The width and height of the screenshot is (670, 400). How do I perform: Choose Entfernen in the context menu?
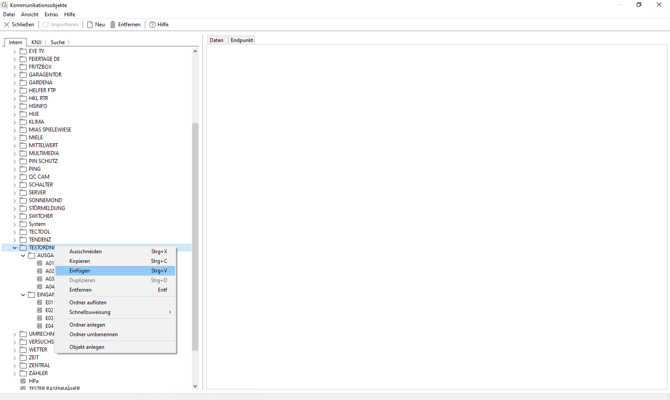(115, 290)
